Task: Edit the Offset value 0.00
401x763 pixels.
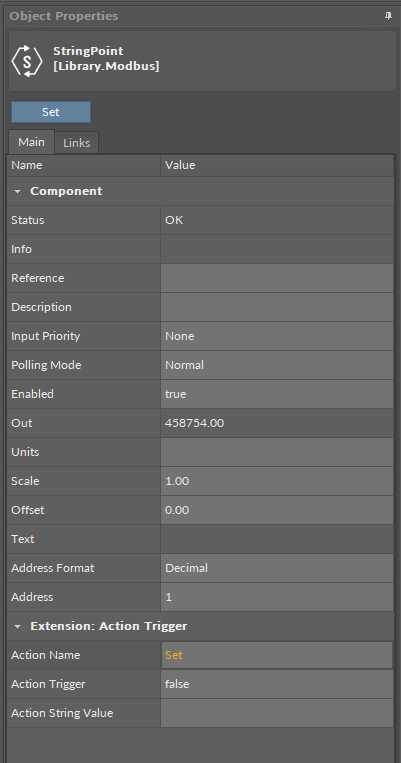Action: tap(277, 510)
